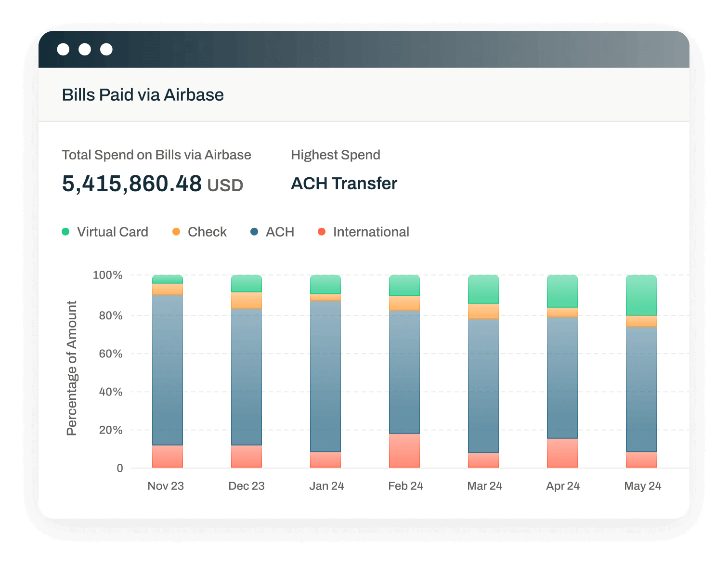728x565 pixels.
Task: Click the Apr 24 International bar segment
Action: 562,453
